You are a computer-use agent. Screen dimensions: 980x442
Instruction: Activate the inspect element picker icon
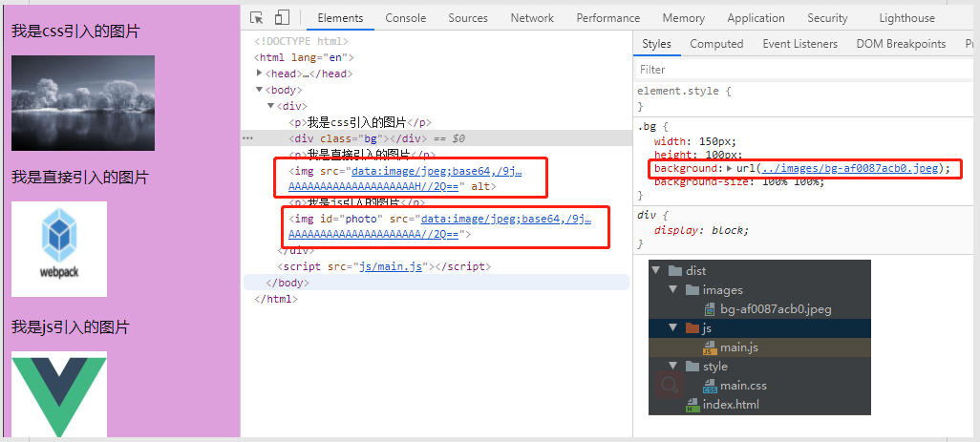[x=257, y=18]
